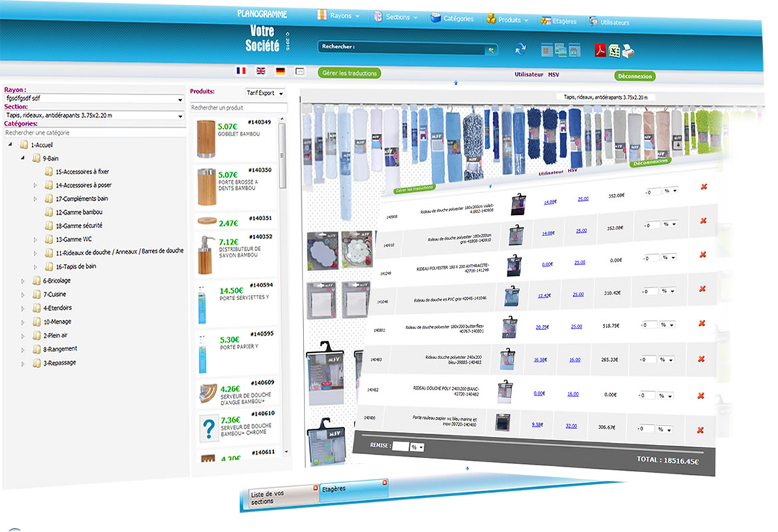778x532 pixels.
Task: Select the German flag icon
Action: (280, 70)
